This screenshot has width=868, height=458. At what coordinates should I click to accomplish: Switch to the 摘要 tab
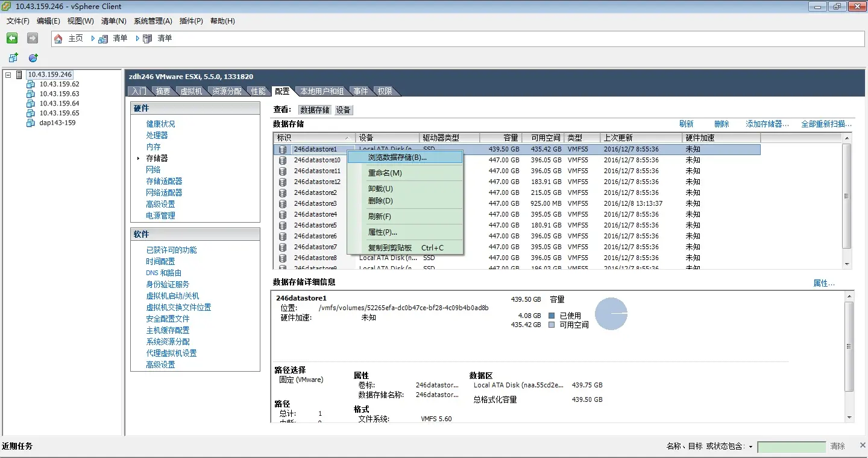pos(163,91)
